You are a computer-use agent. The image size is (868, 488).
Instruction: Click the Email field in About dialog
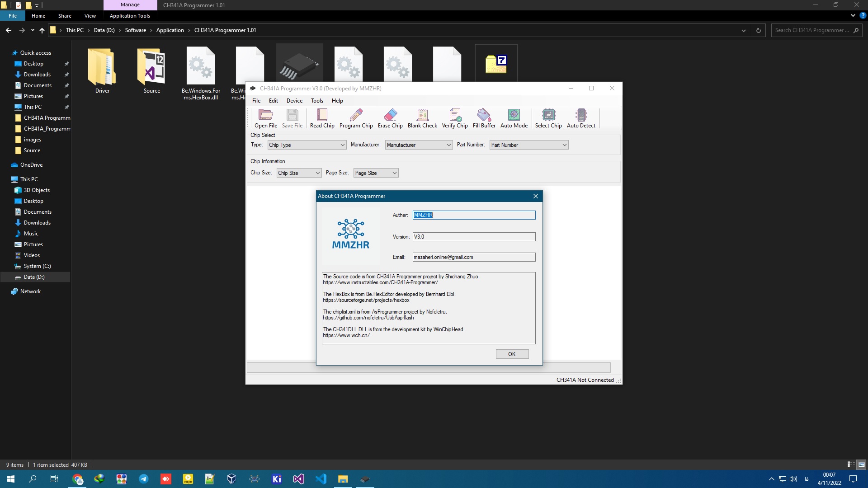[x=474, y=257]
